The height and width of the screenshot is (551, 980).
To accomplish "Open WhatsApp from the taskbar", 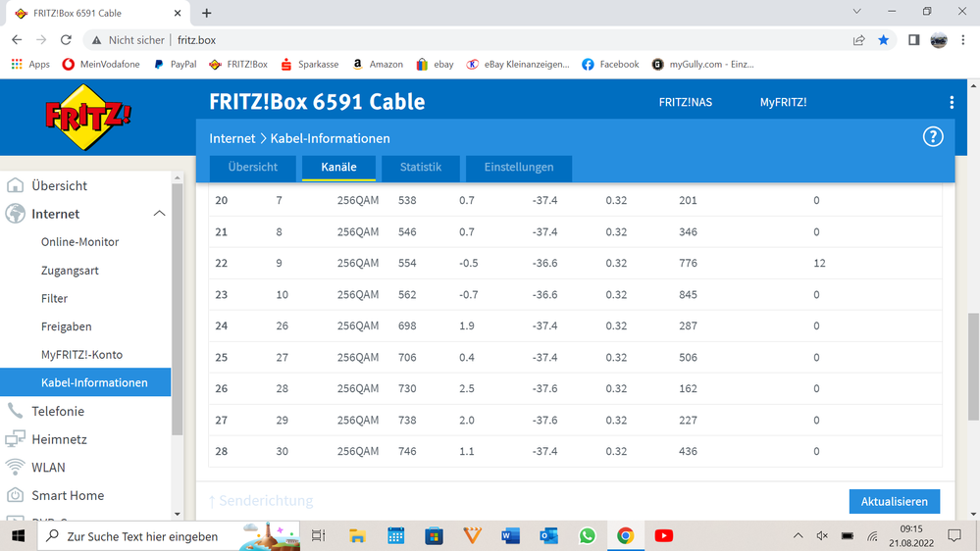I will point(587,536).
